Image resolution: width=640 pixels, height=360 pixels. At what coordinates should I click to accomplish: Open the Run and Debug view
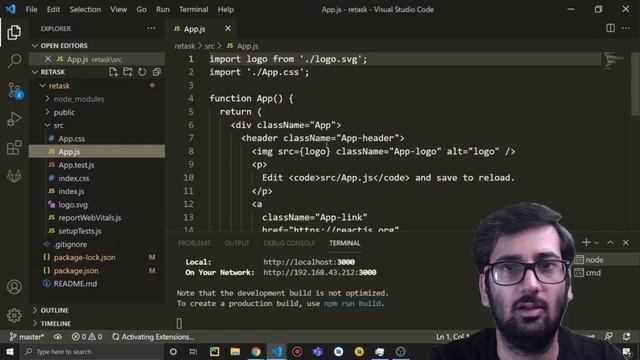14,119
